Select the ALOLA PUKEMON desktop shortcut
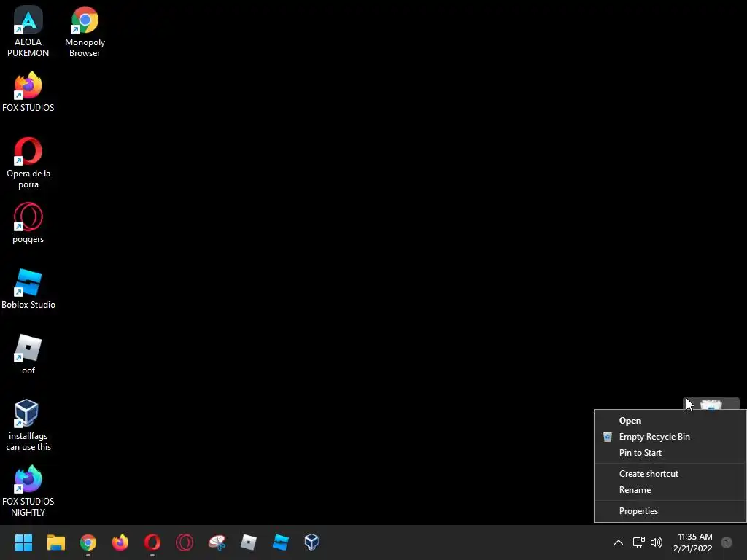Screen dimensions: 747x560 pos(28,32)
